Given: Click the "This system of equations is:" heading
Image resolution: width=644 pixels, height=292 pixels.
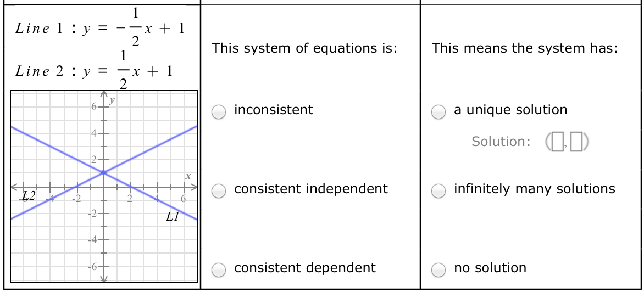Looking at the screenshot, I should point(305,48).
